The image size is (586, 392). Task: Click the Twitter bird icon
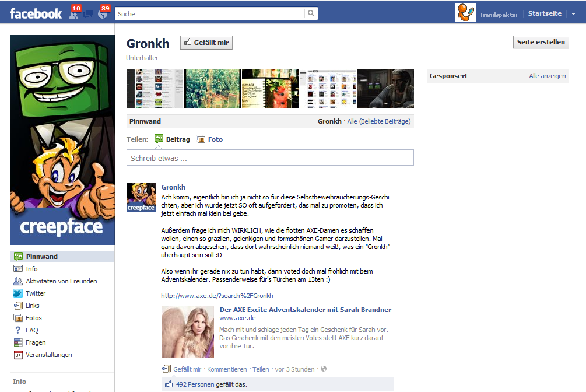18,293
